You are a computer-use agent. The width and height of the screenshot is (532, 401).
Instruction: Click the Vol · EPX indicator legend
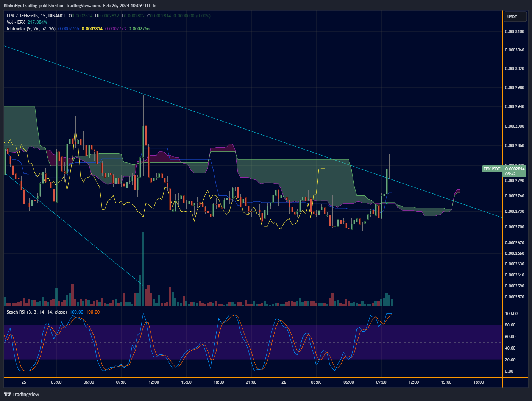16,22
